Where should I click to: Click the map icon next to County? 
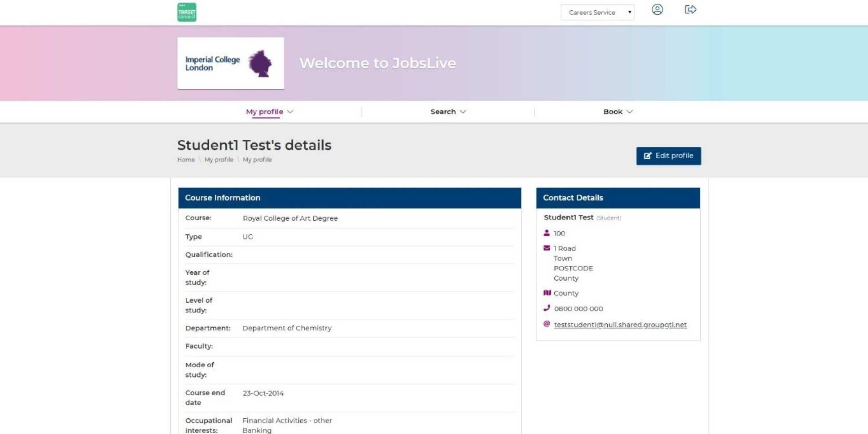pyautogui.click(x=547, y=293)
